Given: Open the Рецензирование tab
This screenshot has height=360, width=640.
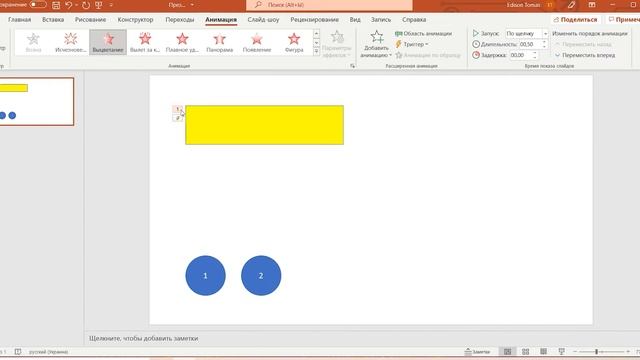Looking at the screenshot, I should 314,20.
